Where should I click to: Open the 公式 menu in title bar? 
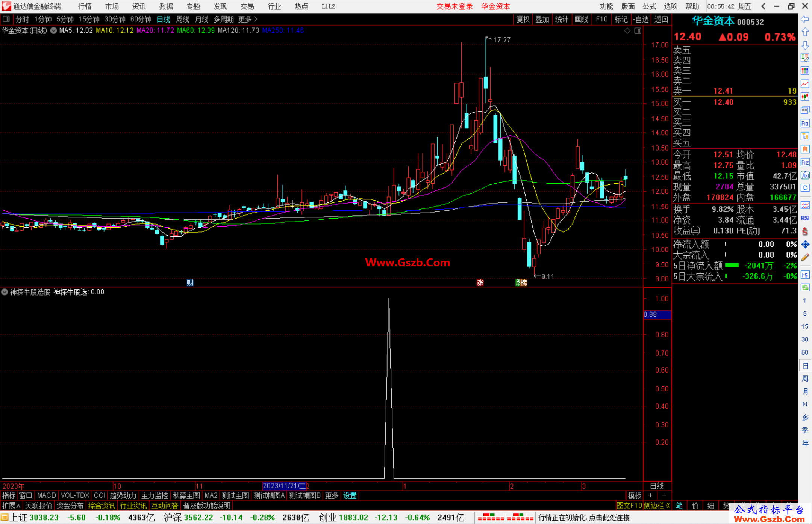coord(649,6)
